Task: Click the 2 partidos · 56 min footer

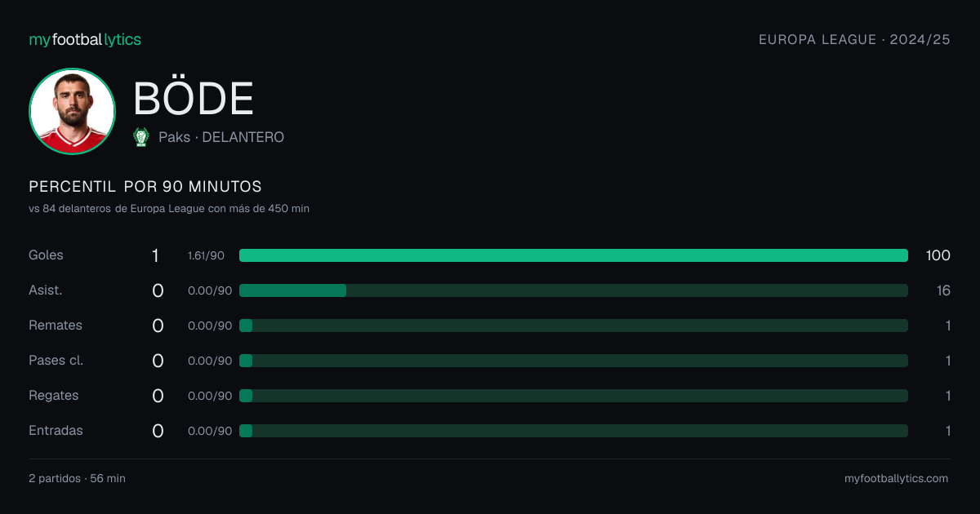Action: tap(77, 478)
